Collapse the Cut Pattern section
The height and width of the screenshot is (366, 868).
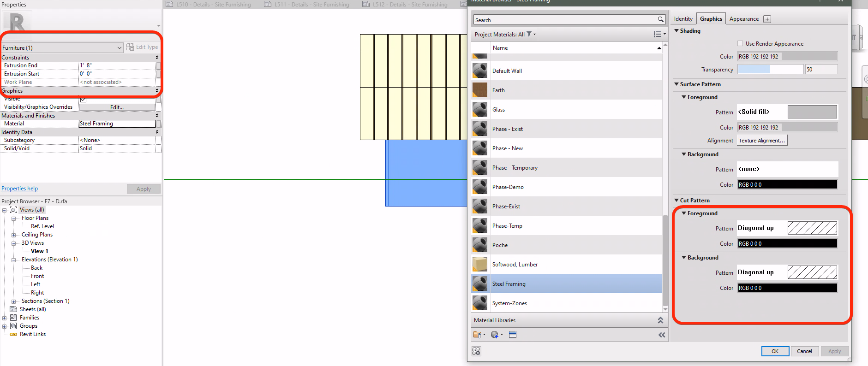point(676,201)
